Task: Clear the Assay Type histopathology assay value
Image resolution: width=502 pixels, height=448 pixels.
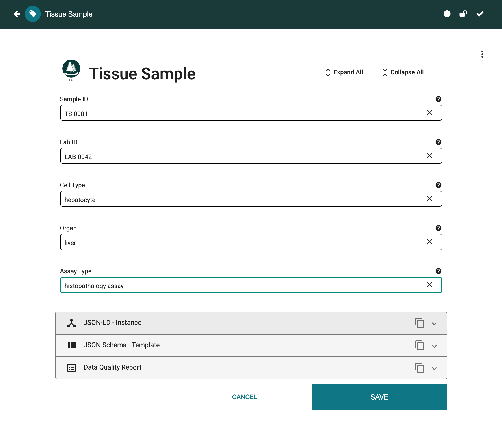Action: (x=430, y=285)
